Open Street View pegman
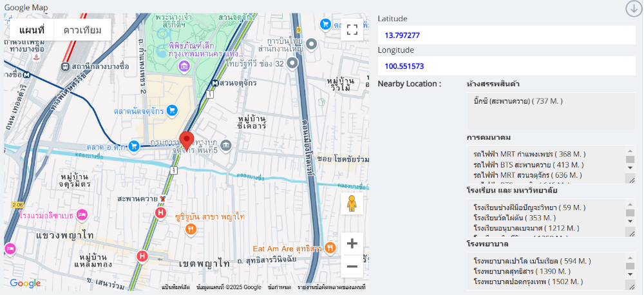 pyautogui.click(x=352, y=204)
